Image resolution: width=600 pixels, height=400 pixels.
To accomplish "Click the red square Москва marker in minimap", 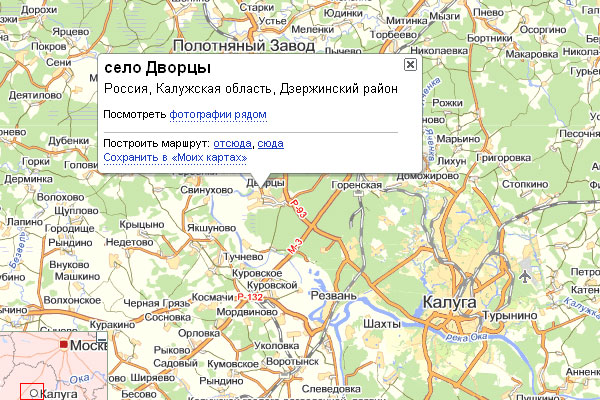I will [64, 345].
